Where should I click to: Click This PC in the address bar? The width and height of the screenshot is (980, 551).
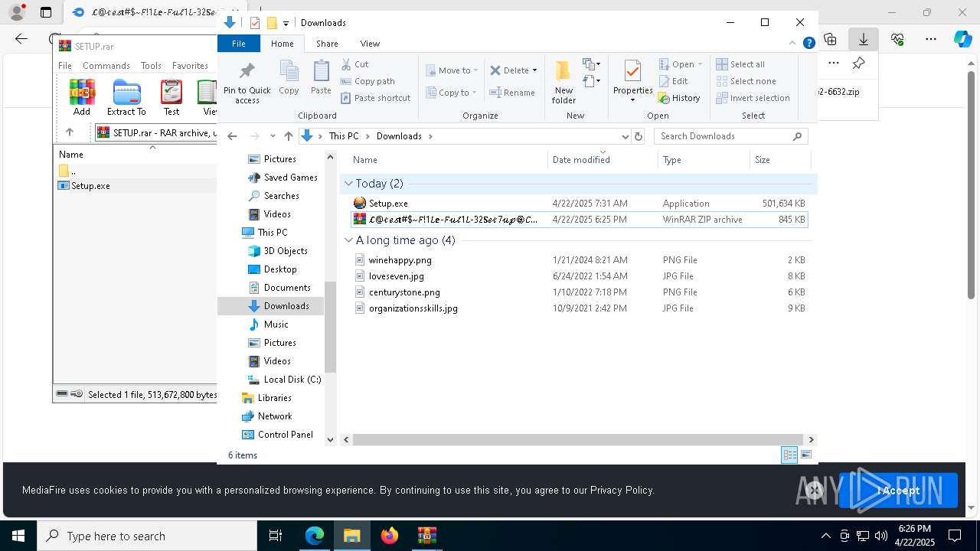pos(344,136)
